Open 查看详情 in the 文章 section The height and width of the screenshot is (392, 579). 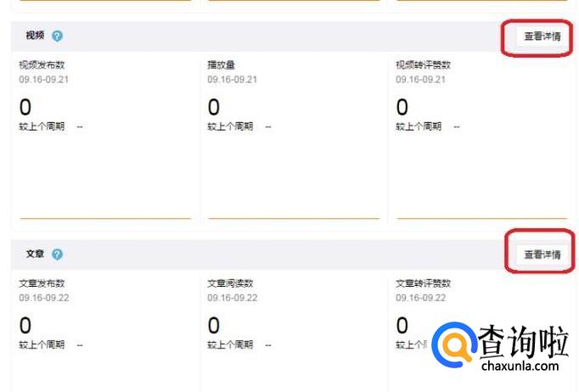coord(542,254)
